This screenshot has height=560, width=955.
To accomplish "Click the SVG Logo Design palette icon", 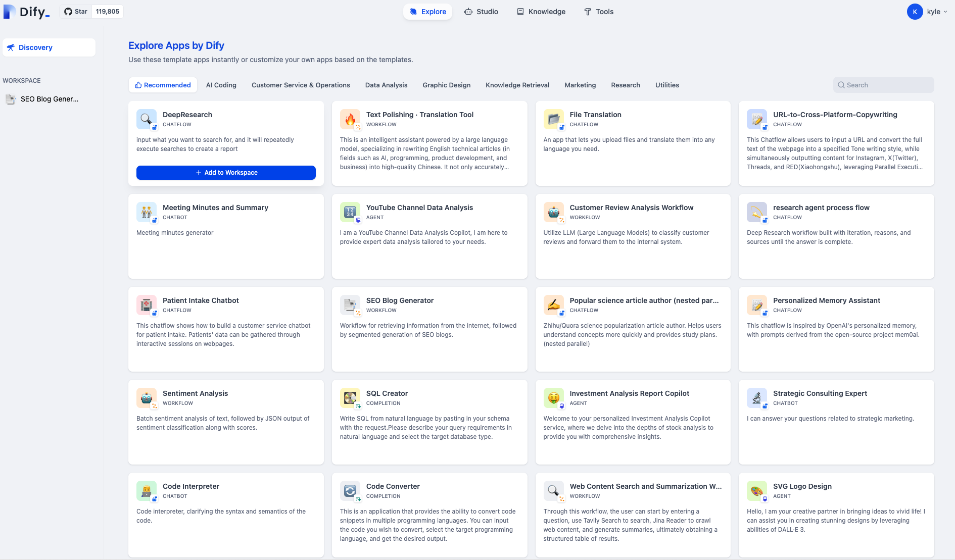I will [x=757, y=491].
